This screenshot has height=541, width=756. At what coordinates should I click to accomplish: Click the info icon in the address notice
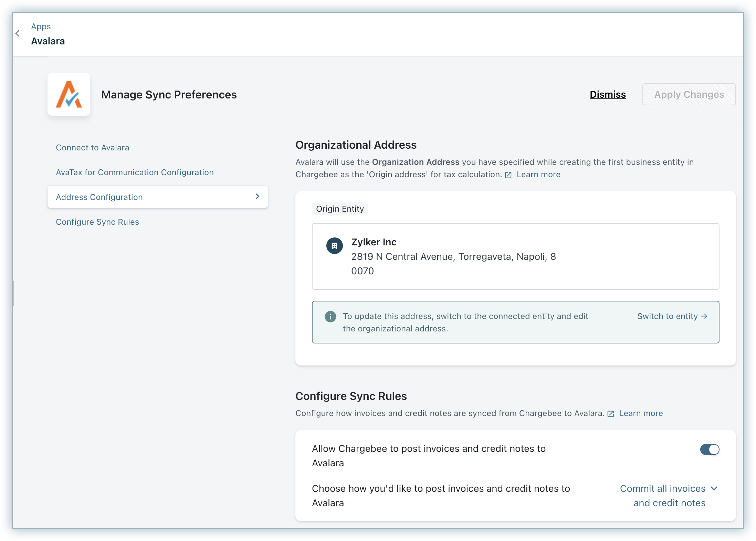(x=330, y=316)
